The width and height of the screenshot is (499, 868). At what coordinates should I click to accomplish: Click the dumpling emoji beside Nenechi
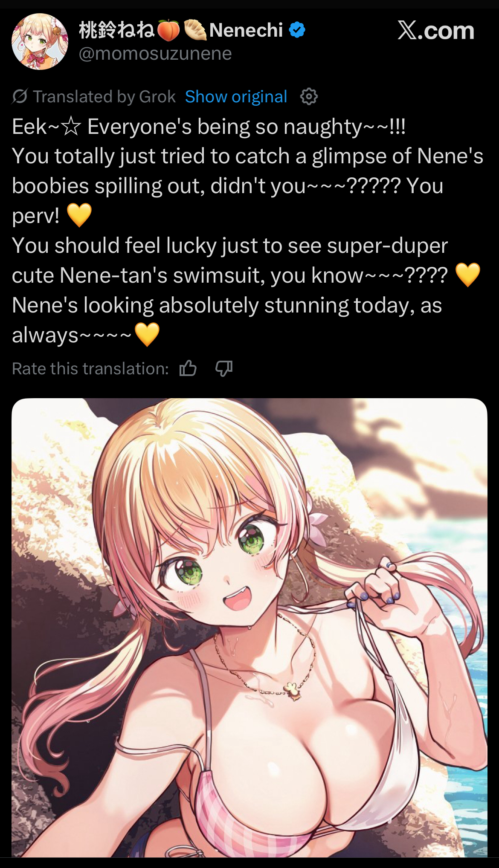click(x=195, y=31)
